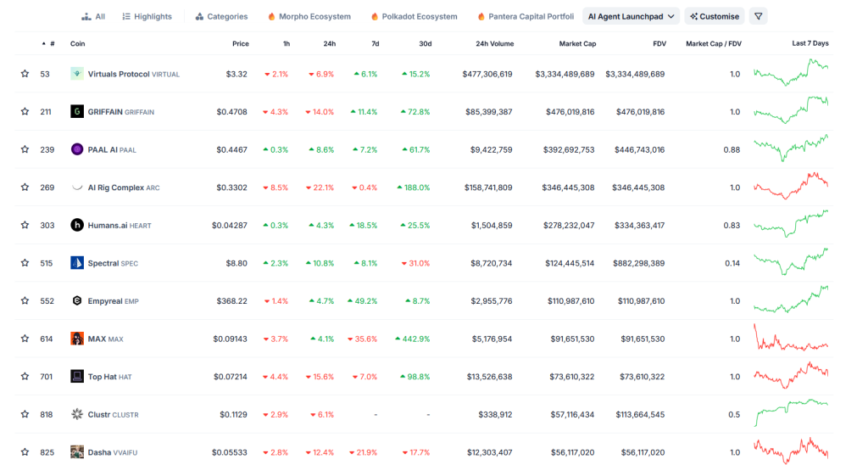This screenshot has height=465, width=868.
Task: Select Morpho Ecosystem category
Action: (309, 17)
